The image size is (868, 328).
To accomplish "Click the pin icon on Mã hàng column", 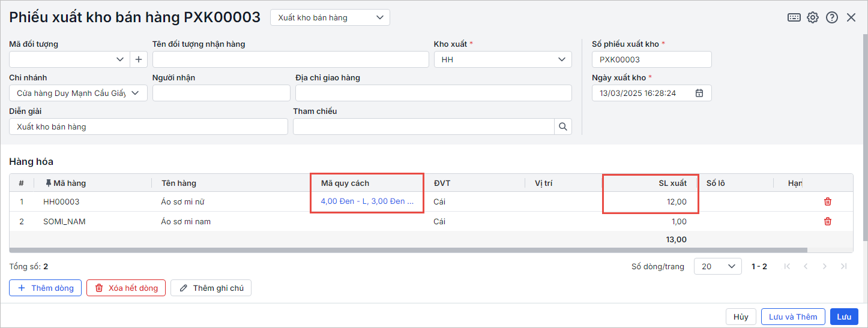I will pyautogui.click(x=48, y=183).
